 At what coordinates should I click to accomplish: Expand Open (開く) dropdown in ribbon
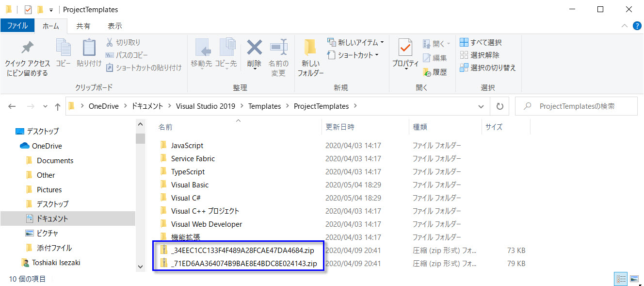449,44
